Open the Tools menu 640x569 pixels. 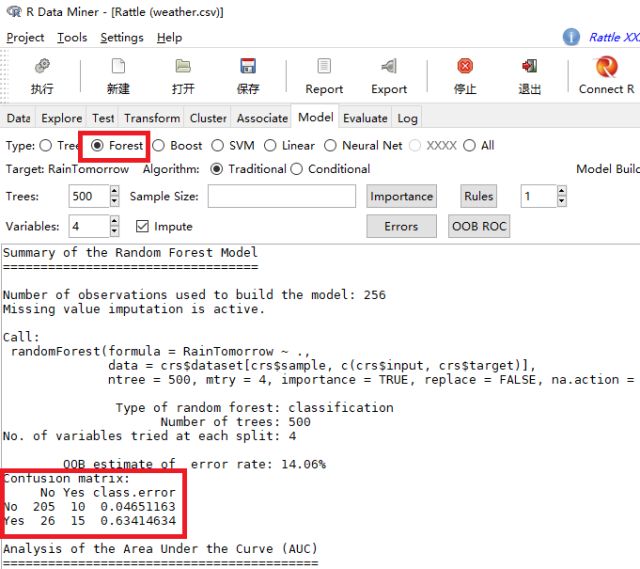(72, 38)
